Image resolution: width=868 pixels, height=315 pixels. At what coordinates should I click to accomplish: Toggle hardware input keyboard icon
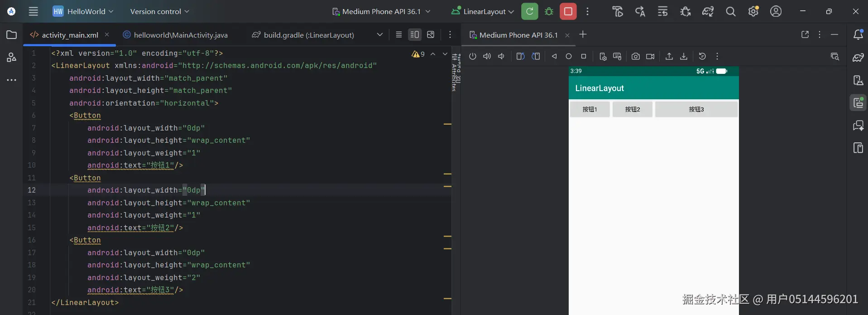point(617,56)
